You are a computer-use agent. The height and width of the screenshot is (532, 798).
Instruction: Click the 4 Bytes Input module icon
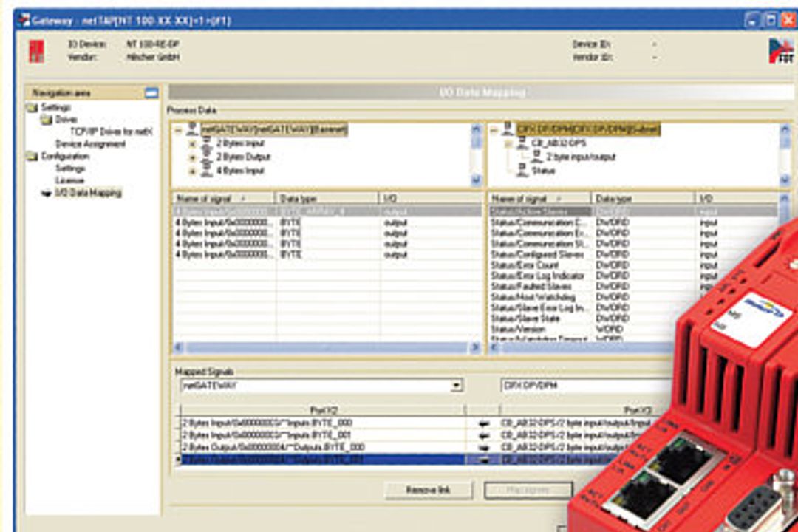click(206, 171)
